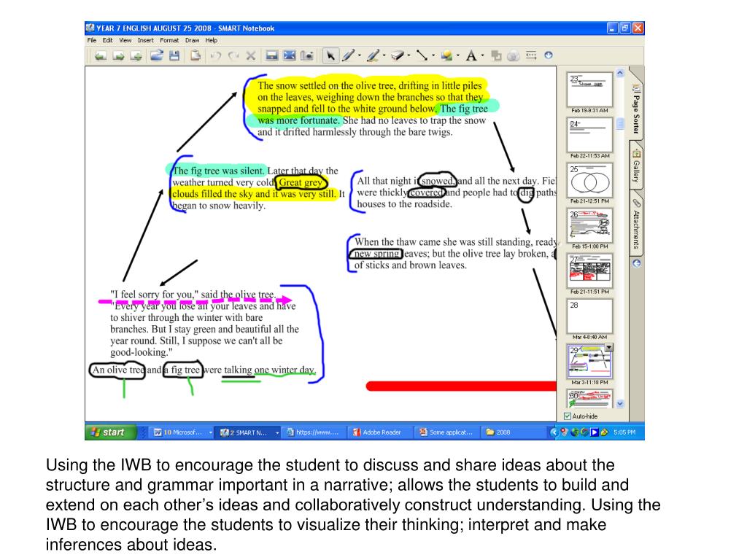Image resolution: width=747 pixels, height=560 pixels.
Task: Select the Text tool letter A
Action: pyautogui.click(x=471, y=55)
